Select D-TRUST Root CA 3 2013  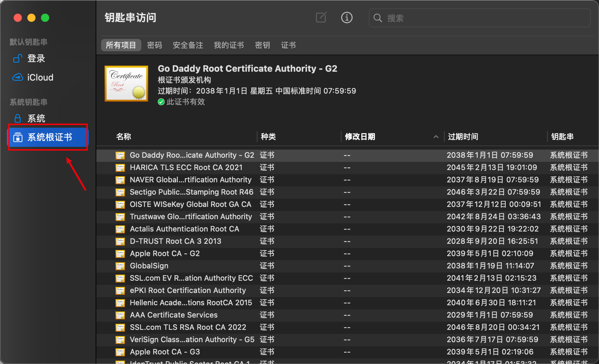pos(176,241)
